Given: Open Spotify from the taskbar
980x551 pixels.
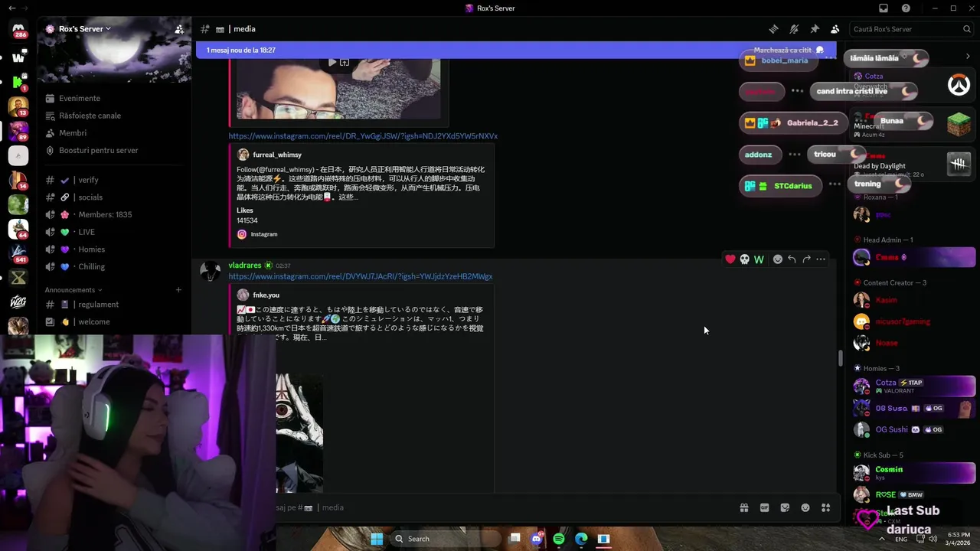Looking at the screenshot, I should (x=559, y=539).
